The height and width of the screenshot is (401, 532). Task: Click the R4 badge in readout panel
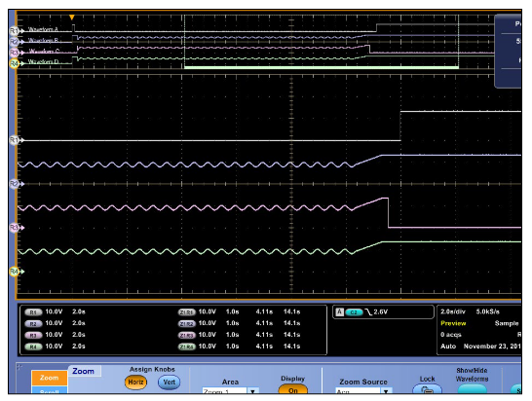pos(33,346)
